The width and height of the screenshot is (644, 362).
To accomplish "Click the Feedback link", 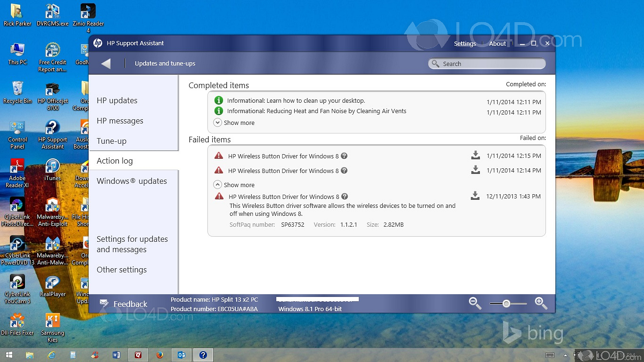I will click(130, 304).
